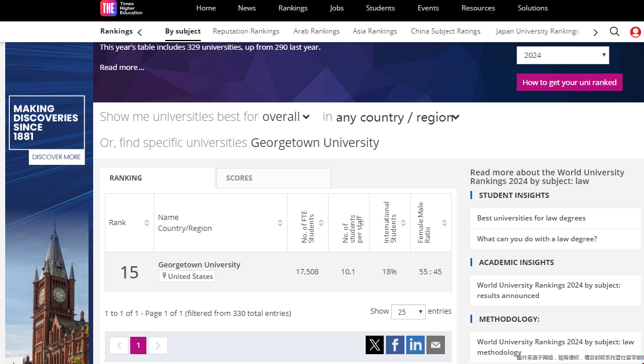Screen dimensions: 644x364
Task: Select the By subject sub-navigation tab
Action: pos(183,31)
